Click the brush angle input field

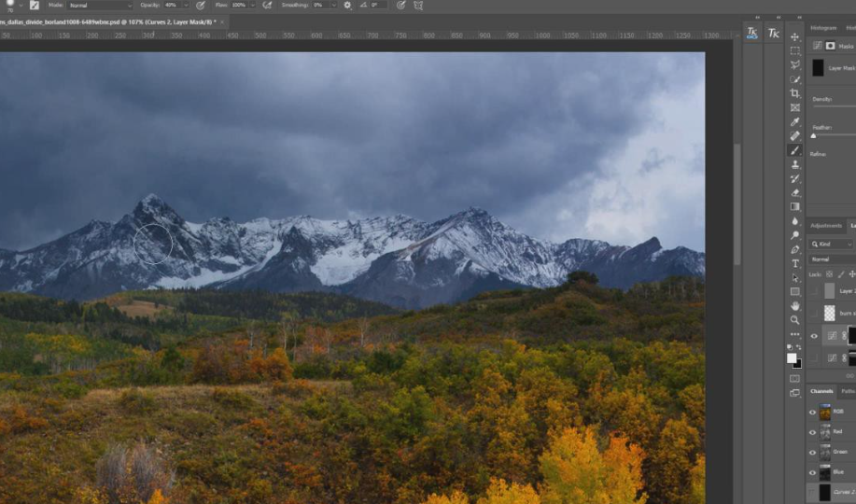pos(379,6)
